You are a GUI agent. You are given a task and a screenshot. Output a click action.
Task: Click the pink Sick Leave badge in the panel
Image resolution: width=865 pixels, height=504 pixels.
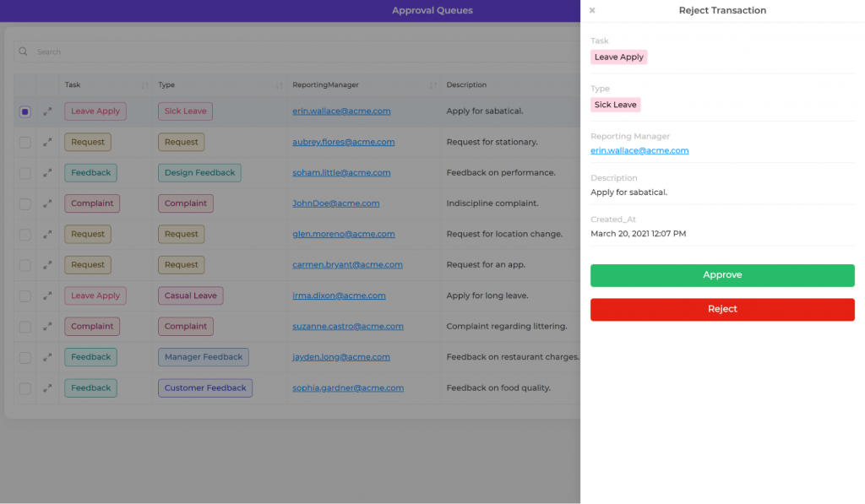[x=615, y=105]
